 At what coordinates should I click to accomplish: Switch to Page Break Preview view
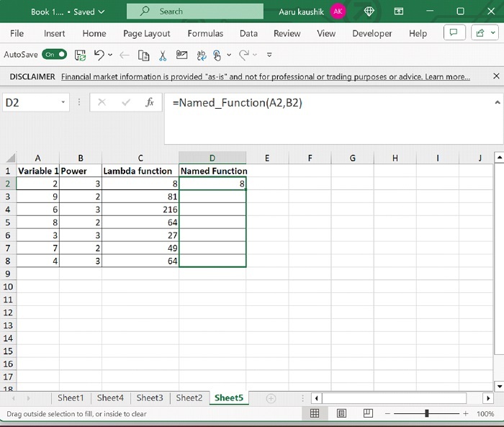point(367,413)
